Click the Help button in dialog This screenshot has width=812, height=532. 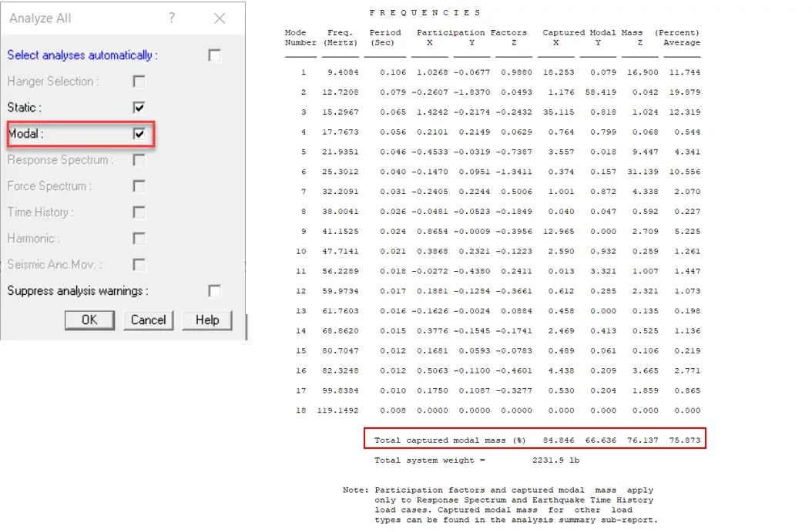[x=206, y=320]
